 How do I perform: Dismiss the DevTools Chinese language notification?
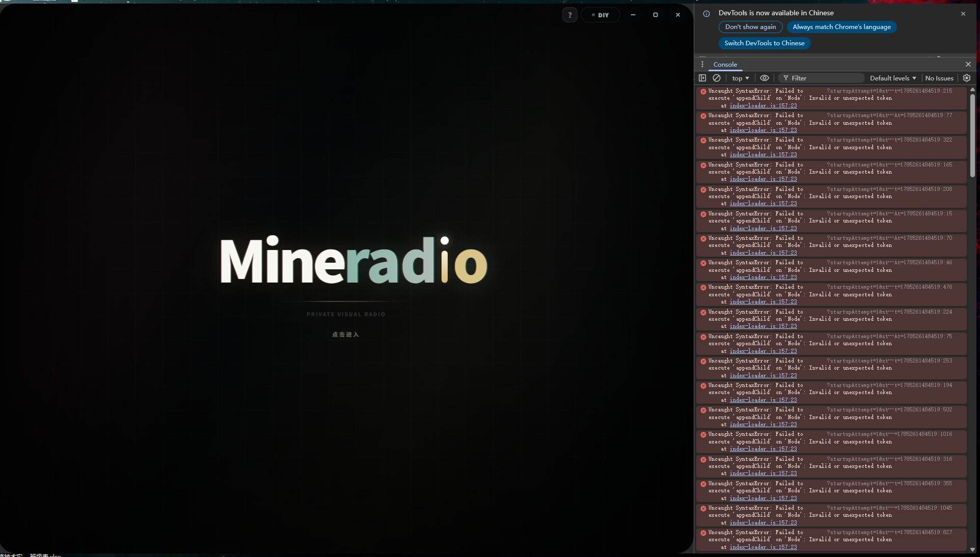pos(963,14)
